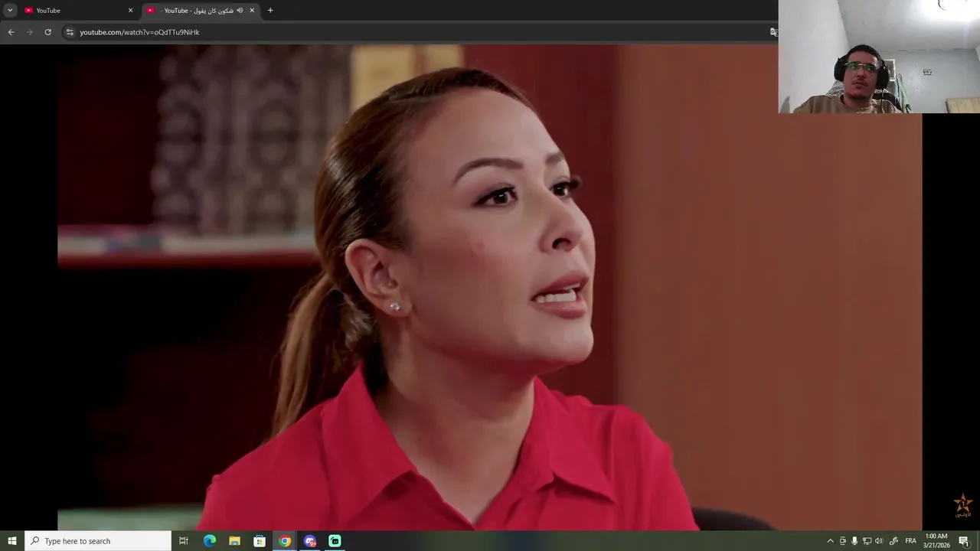
Task: Click the translate page icon in address bar
Action: click(x=773, y=32)
